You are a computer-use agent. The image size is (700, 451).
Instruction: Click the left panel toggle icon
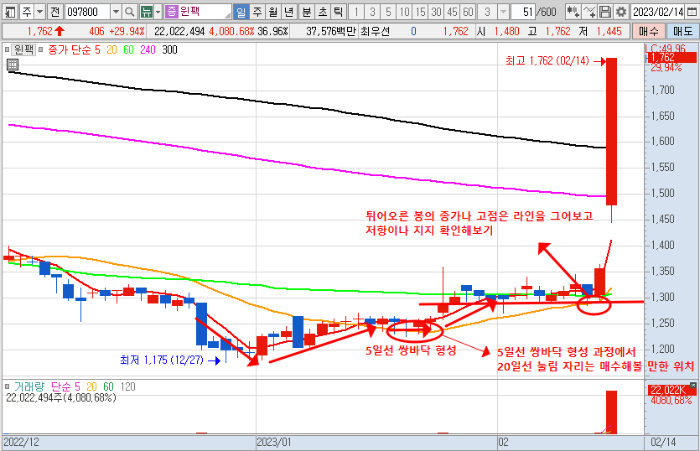pos(10,12)
